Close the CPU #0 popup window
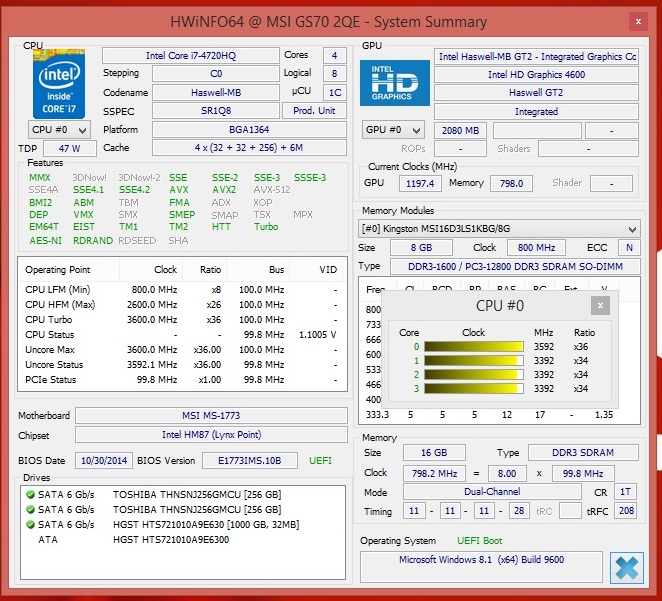Viewport: 662px width, 601px height. click(600, 306)
